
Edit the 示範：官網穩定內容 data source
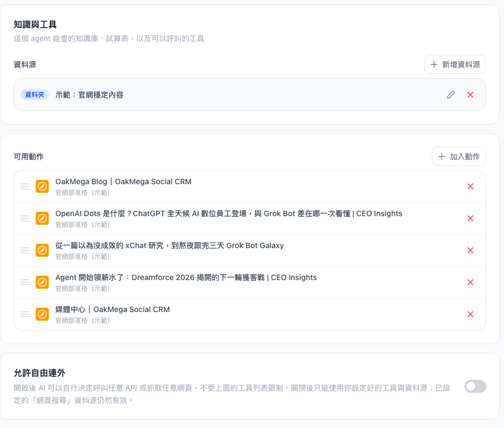(451, 95)
